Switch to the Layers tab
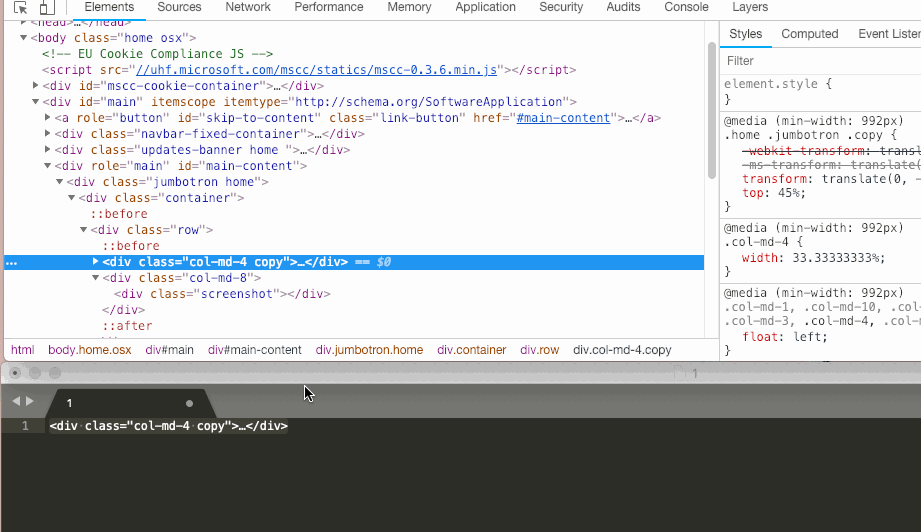 tap(750, 7)
